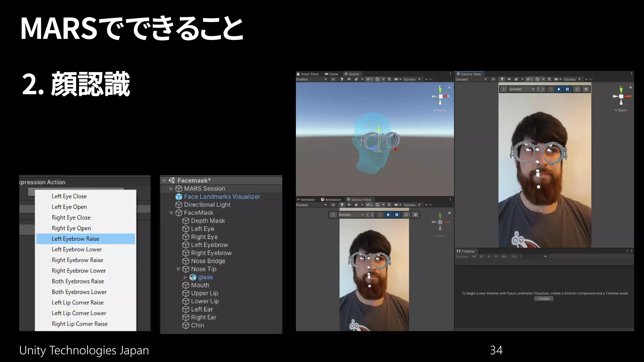Click camera icon in right Device View toolbar

click(x=556, y=79)
